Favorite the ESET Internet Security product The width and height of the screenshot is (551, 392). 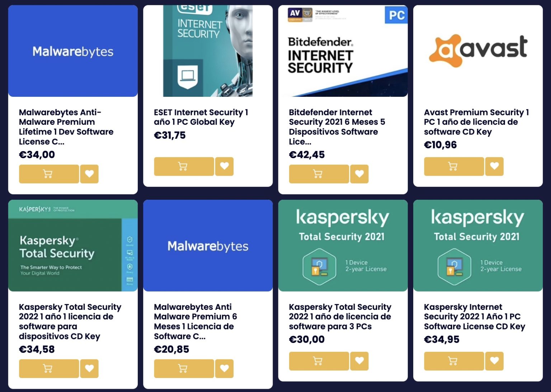coord(224,166)
